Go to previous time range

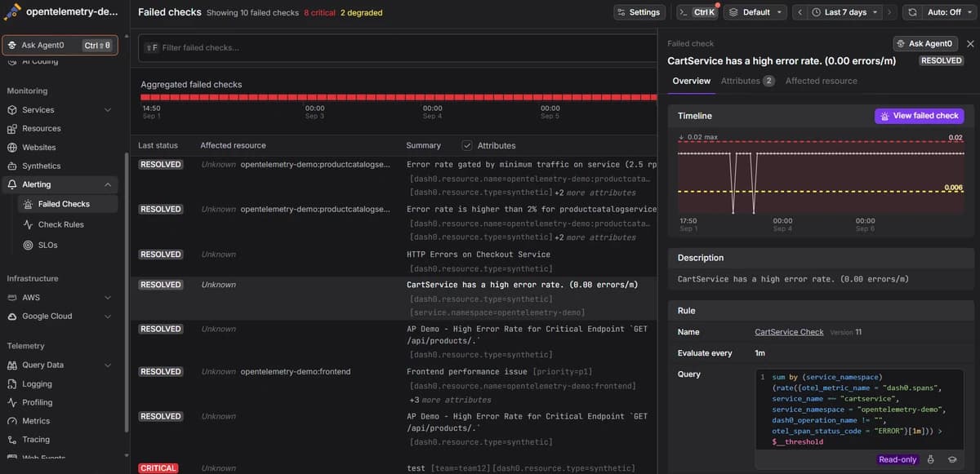pyautogui.click(x=800, y=12)
